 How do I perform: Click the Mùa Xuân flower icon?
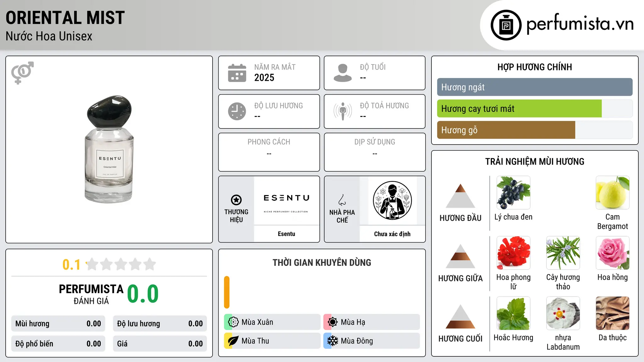(x=233, y=322)
